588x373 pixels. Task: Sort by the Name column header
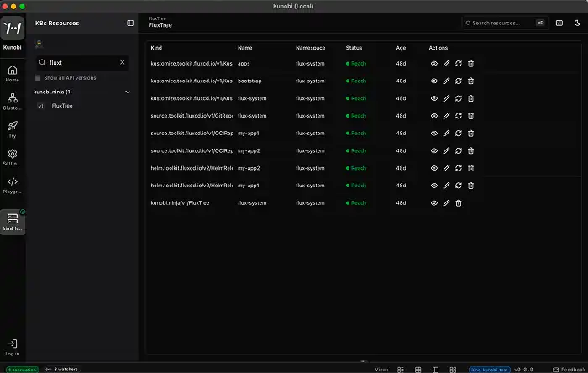(x=245, y=48)
